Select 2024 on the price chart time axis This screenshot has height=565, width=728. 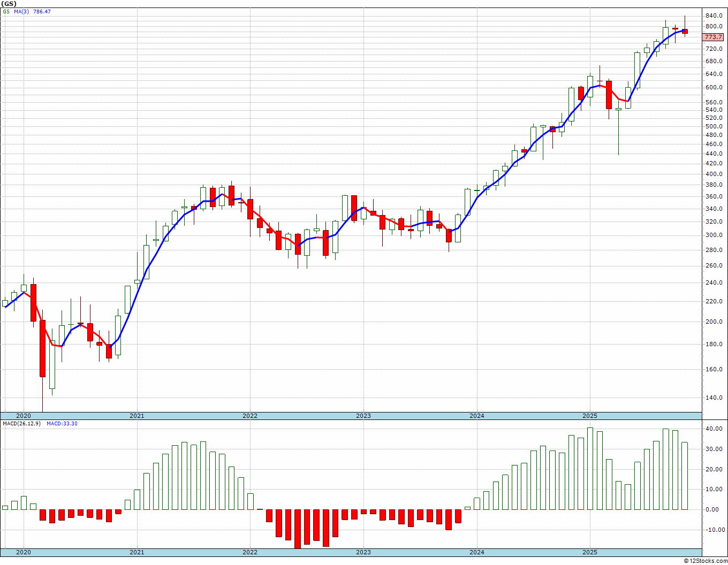point(476,416)
